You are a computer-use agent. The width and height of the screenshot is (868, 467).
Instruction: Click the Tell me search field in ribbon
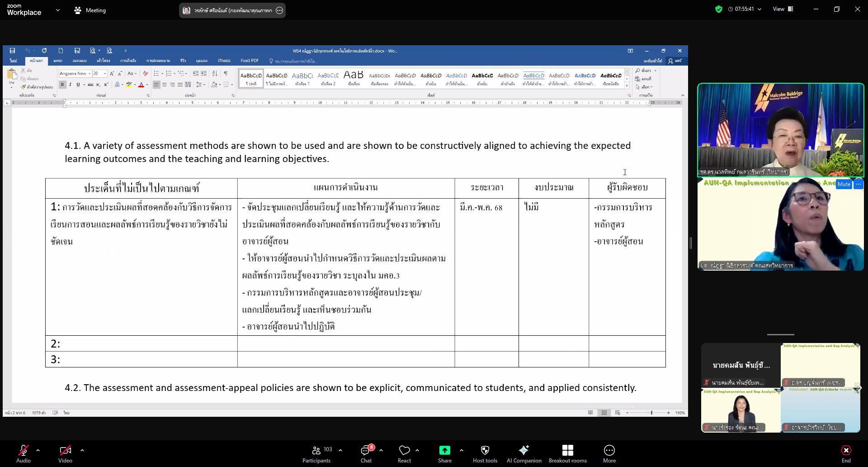294,61
